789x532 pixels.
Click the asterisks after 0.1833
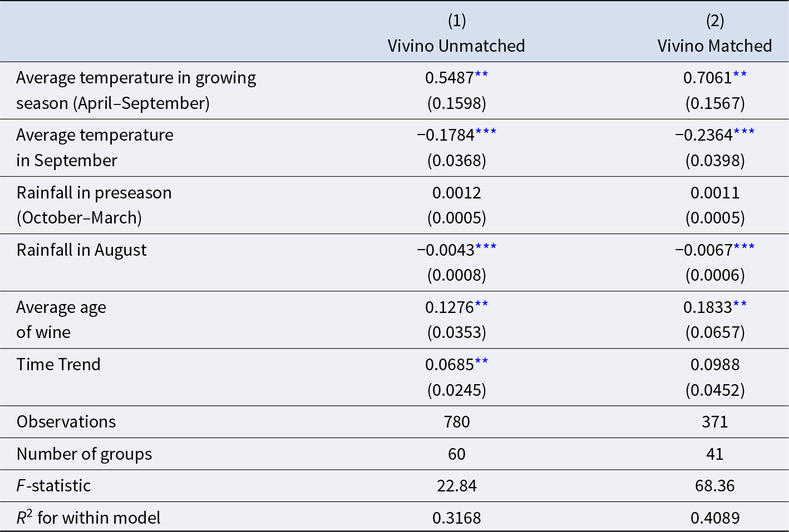740,305
